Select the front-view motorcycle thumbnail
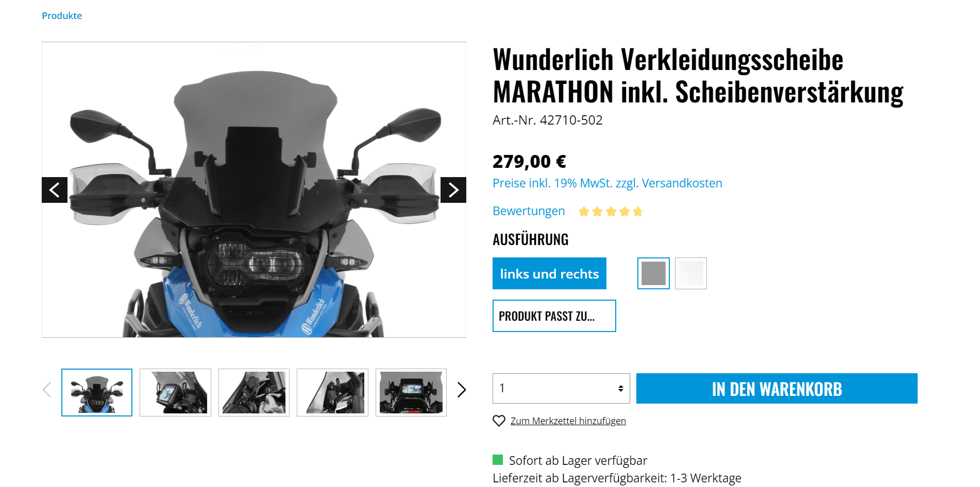 pos(97,392)
